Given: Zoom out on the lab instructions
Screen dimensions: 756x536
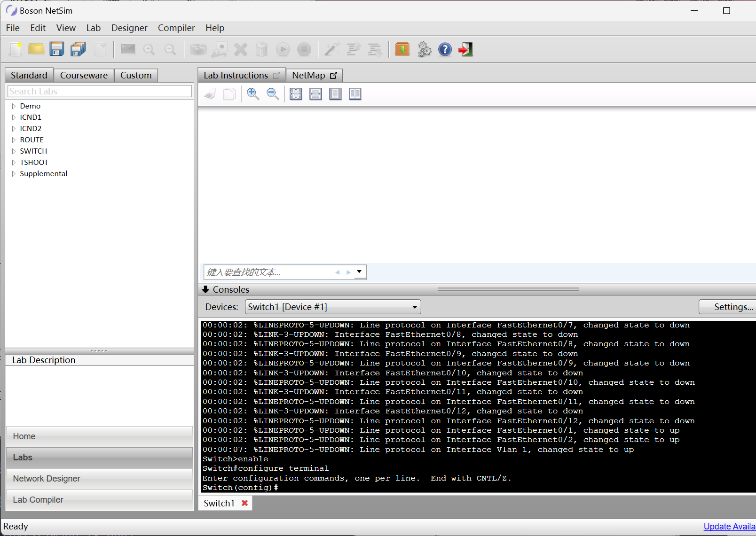Looking at the screenshot, I should (273, 94).
